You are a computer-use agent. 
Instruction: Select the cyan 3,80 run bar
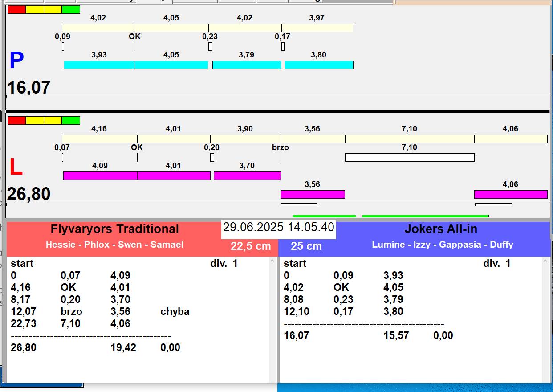(x=318, y=65)
